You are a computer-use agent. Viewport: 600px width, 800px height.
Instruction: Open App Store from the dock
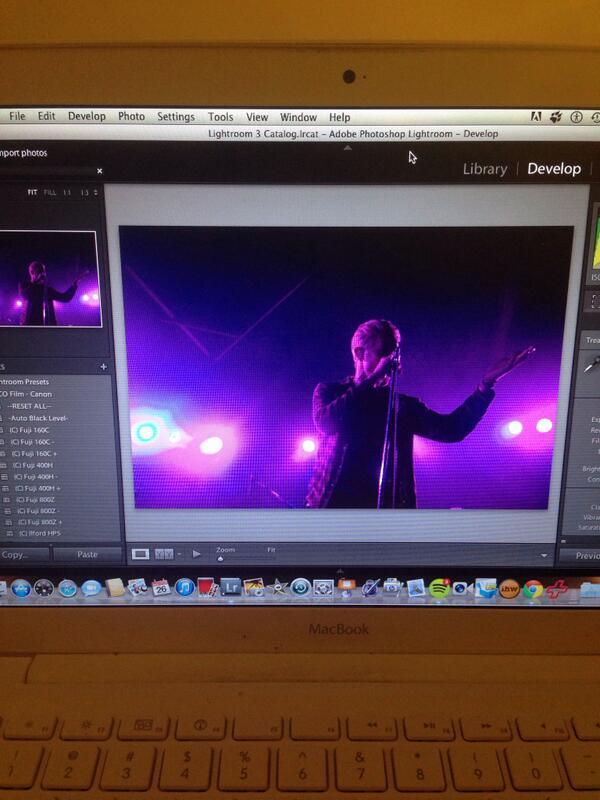click(x=21, y=588)
